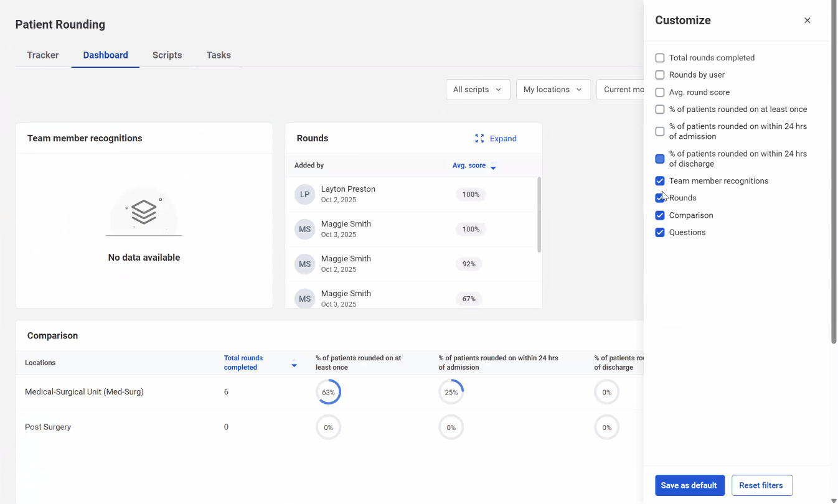Switch to the Tracker tab
Image resolution: width=838 pixels, height=504 pixels.
tap(43, 55)
